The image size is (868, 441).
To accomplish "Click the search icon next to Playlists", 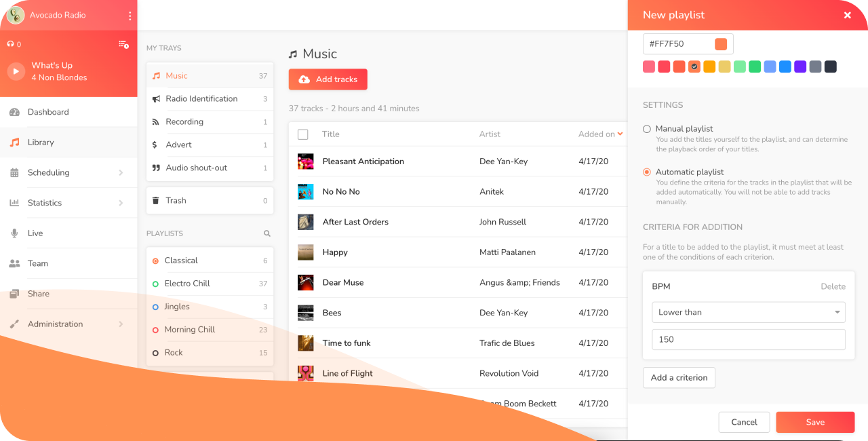I will tap(267, 233).
